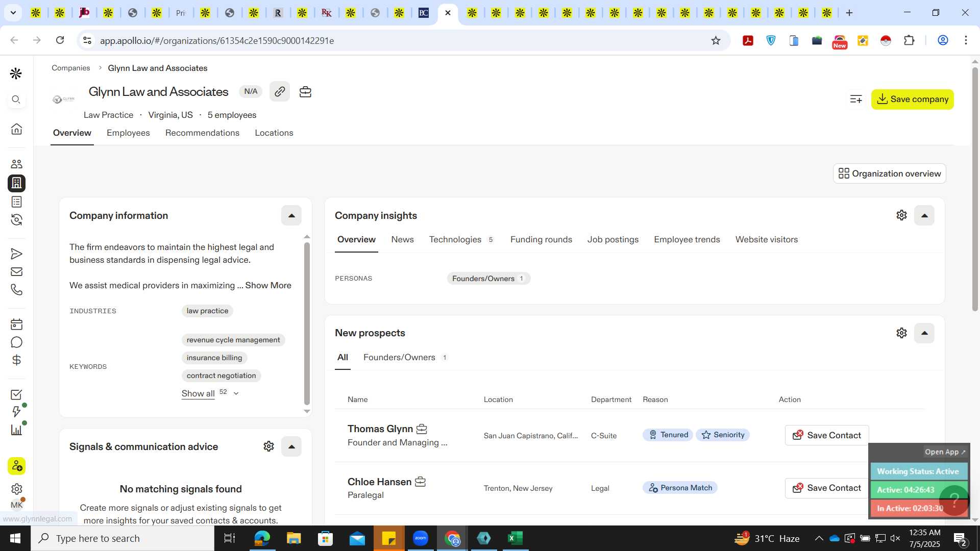Expand description with Show More
The image size is (980, 551).
tap(268, 285)
